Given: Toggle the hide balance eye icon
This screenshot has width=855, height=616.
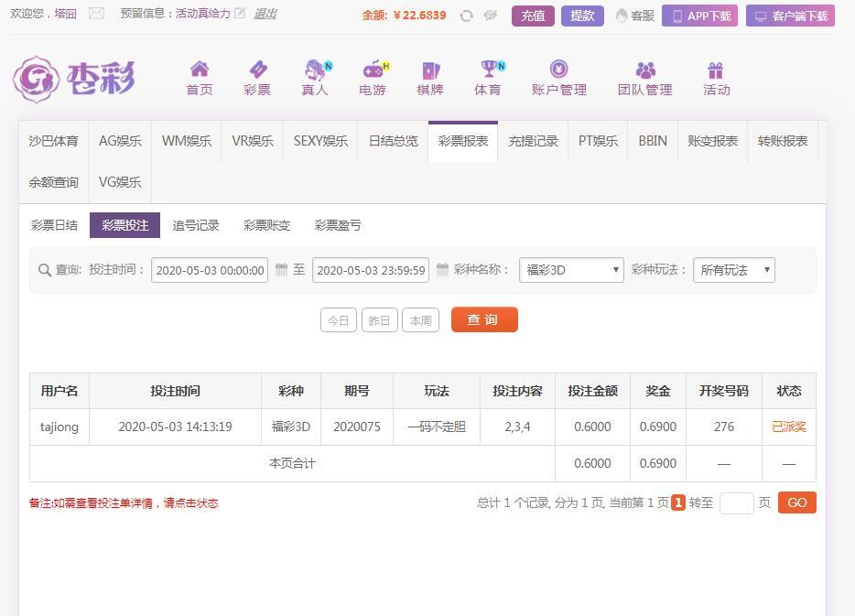Looking at the screenshot, I should [491, 16].
